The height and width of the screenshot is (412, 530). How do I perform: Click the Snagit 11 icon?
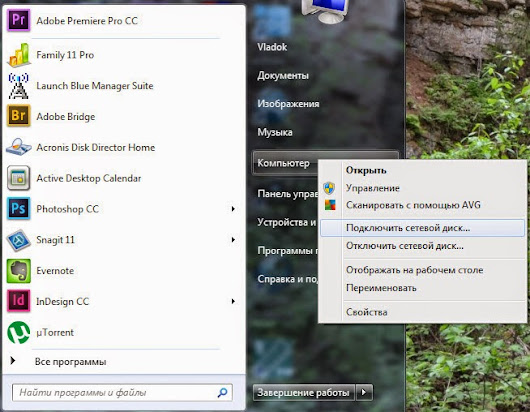(19, 240)
